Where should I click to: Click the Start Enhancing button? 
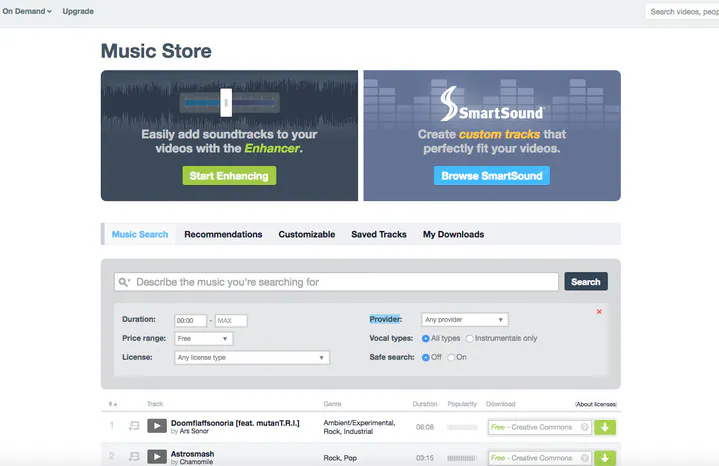point(229,176)
